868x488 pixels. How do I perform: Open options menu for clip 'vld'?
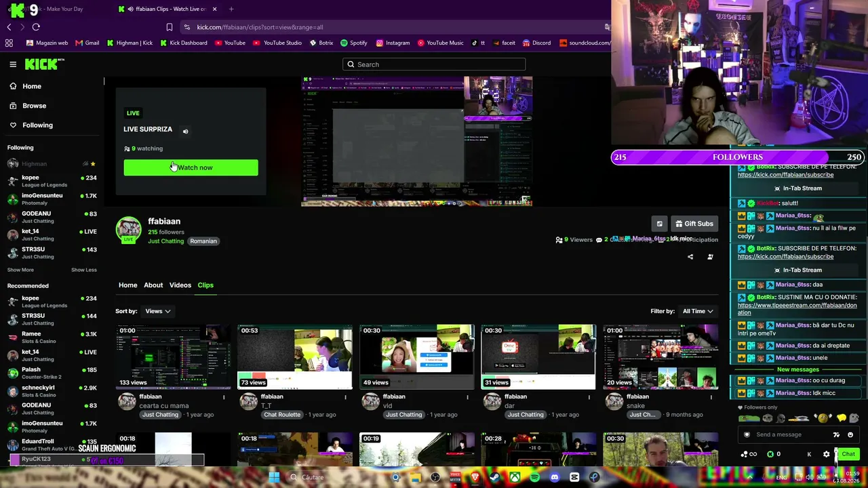467,397
